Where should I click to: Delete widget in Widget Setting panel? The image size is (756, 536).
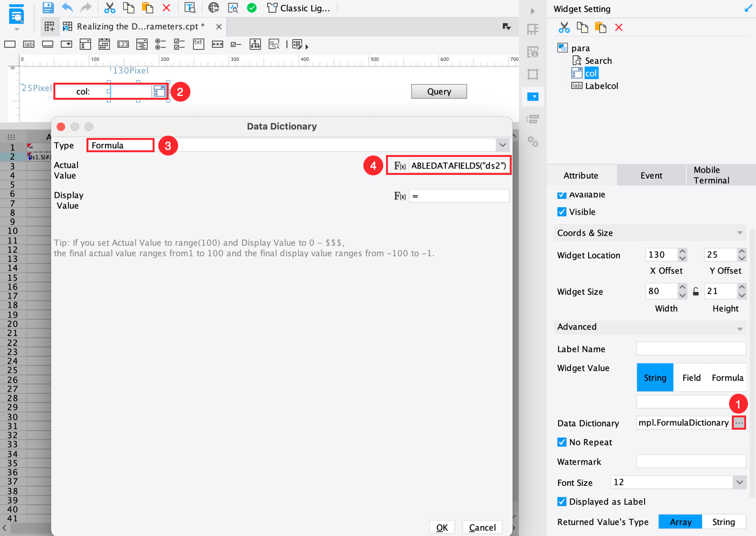[x=619, y=27]
